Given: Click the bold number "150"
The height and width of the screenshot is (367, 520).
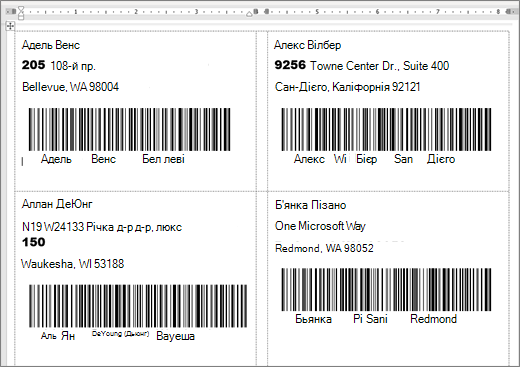Looking at the screenshot, I should [33, 242].
